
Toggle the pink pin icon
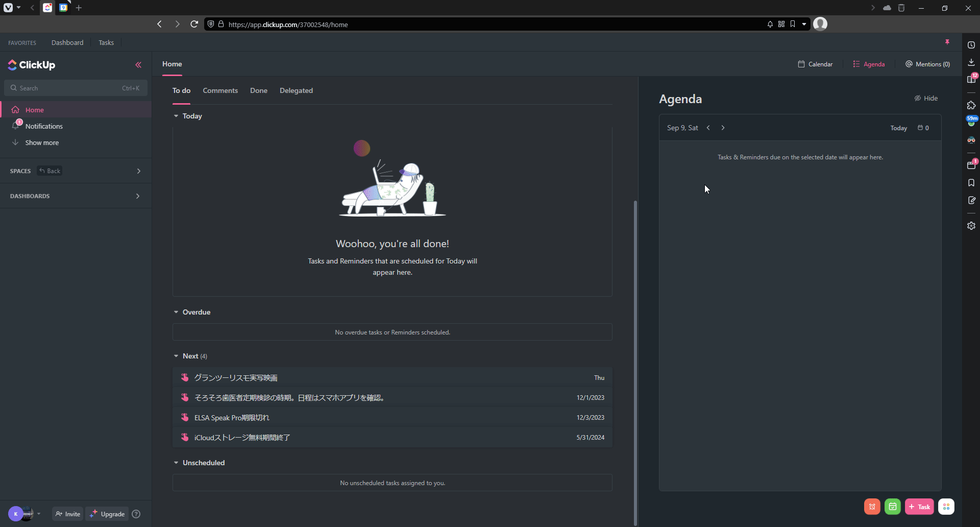pos(947,42)
